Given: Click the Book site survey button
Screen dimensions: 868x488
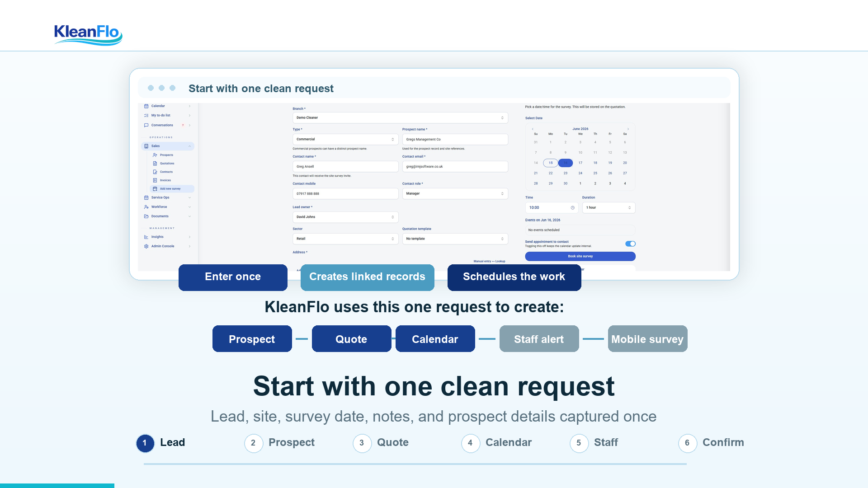Looking at the screenshot, I should tap(580, 257).
